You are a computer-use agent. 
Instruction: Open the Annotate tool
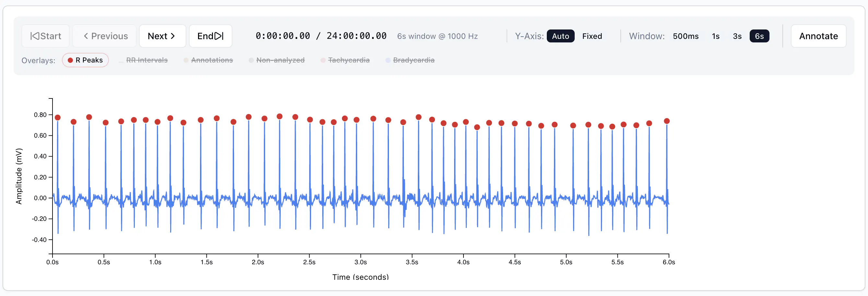point(818,36)
